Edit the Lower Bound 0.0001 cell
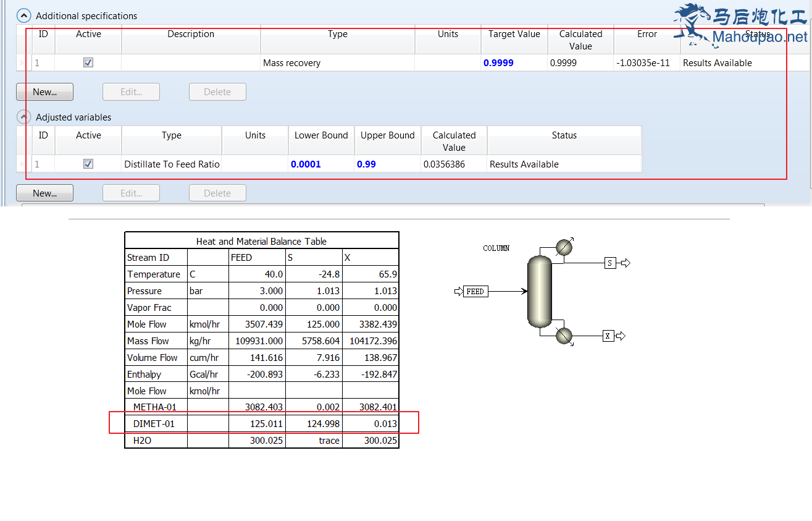This screenshot has width=812, height=521. pos(321,164)
